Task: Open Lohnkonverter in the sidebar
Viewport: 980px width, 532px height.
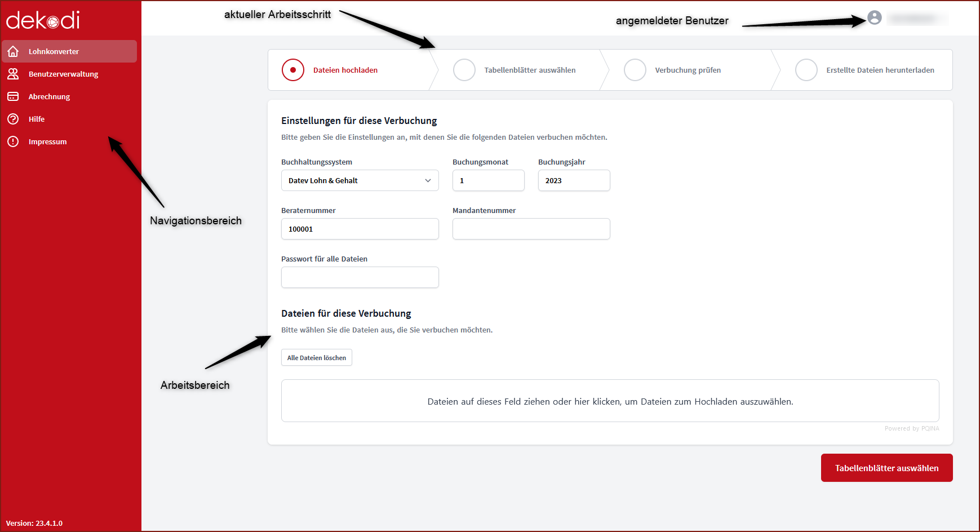Action: click(x=69, y=51)
